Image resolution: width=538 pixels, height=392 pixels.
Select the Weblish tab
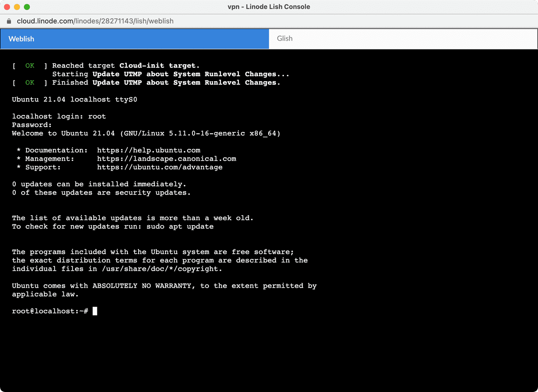(x=22, y=38)
